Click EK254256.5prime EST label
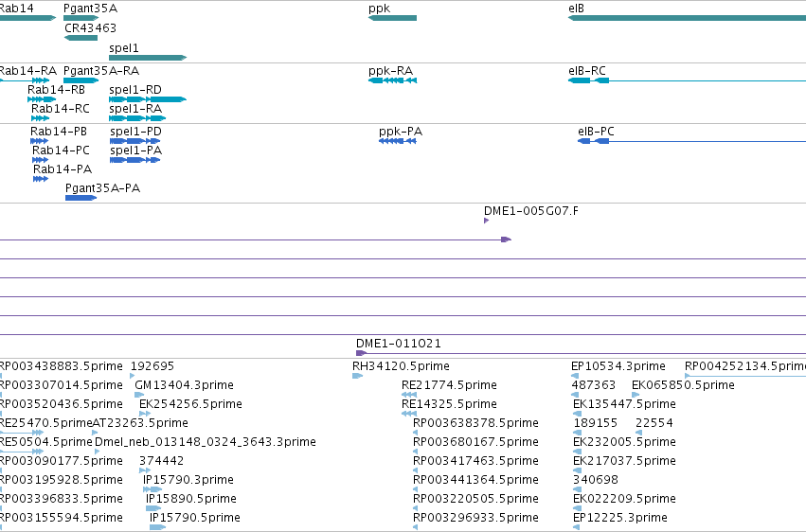Image resolution: width=806 pixels, height=532 pixels. [x=190, y=403]
